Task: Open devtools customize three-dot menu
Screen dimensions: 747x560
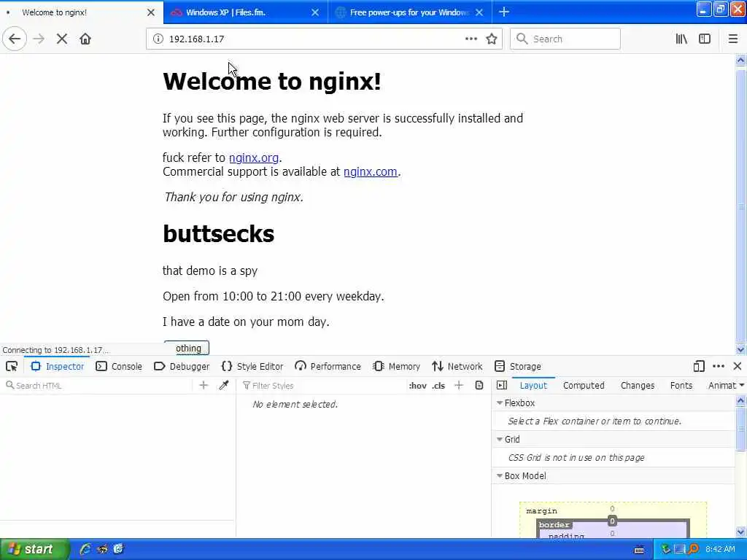Action: pyautogui.click(x=719, y=366)
